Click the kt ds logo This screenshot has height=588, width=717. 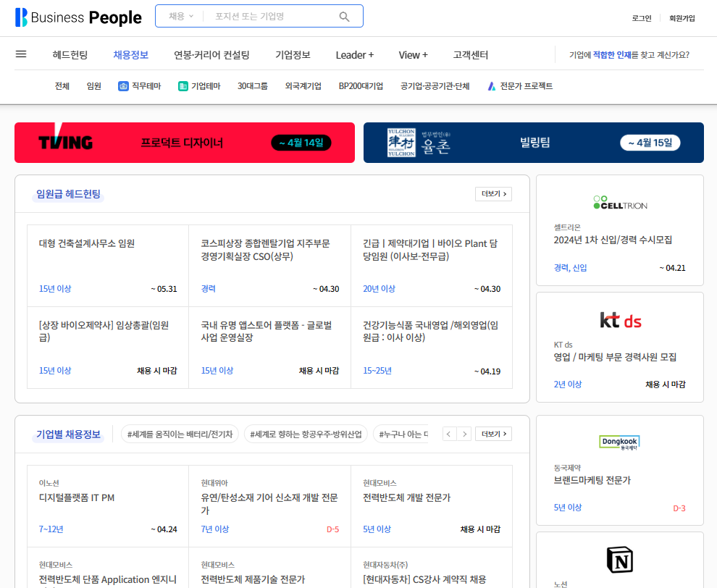[620, 320]
